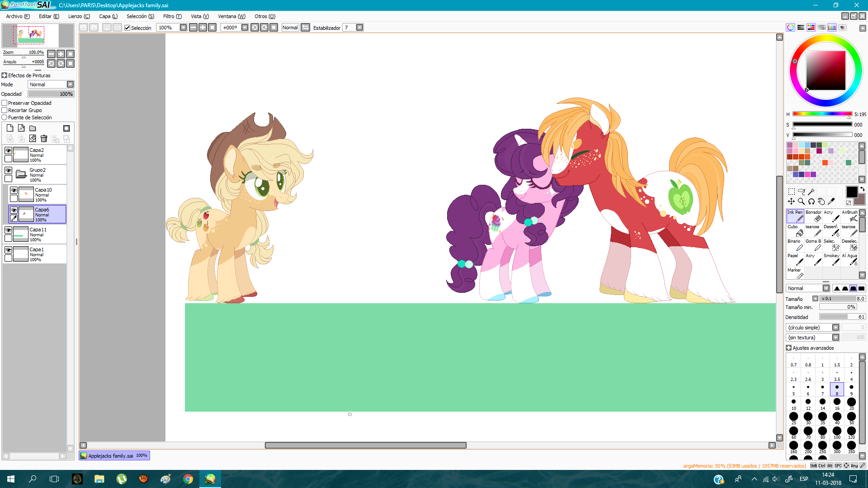Adjust the layer Opacidad slider
Screen dimensions: 868x488
tap(51, 94)
